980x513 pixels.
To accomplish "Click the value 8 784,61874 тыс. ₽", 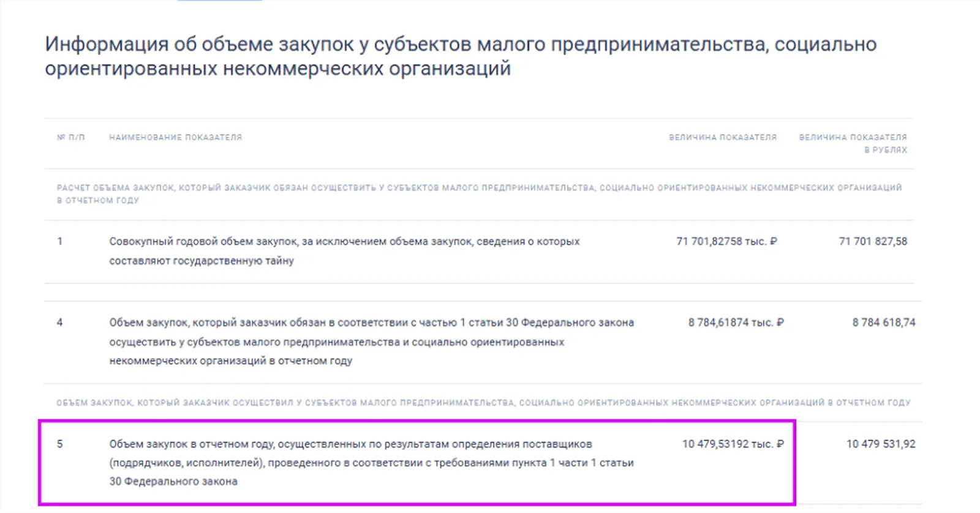I will pos(735,322).
